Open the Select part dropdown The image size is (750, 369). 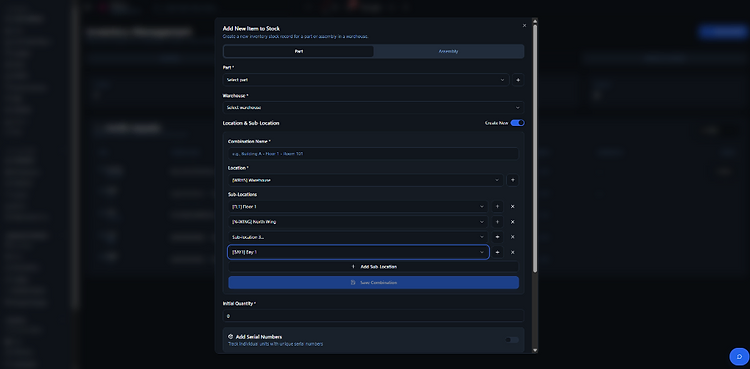(366, 80)
